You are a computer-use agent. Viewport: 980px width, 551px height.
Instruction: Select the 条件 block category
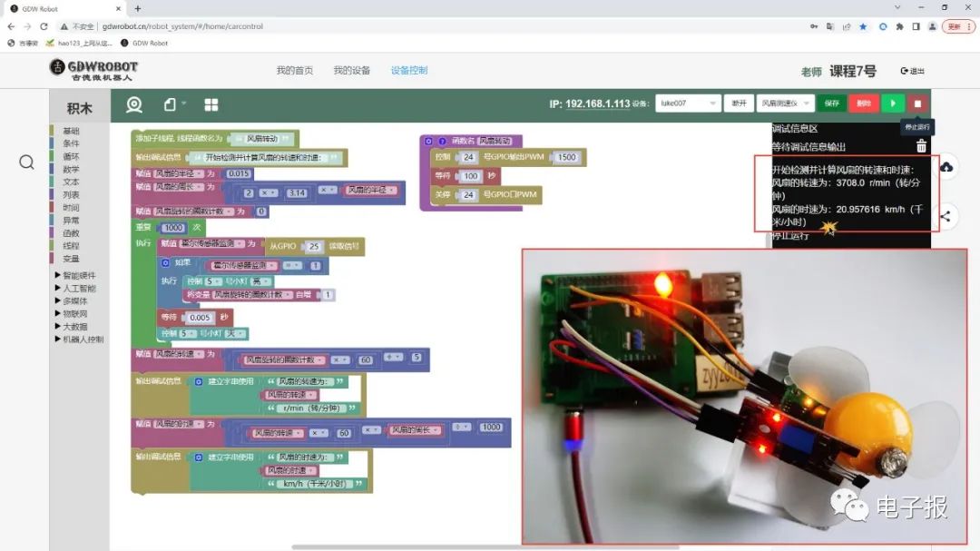coord(71,143)
